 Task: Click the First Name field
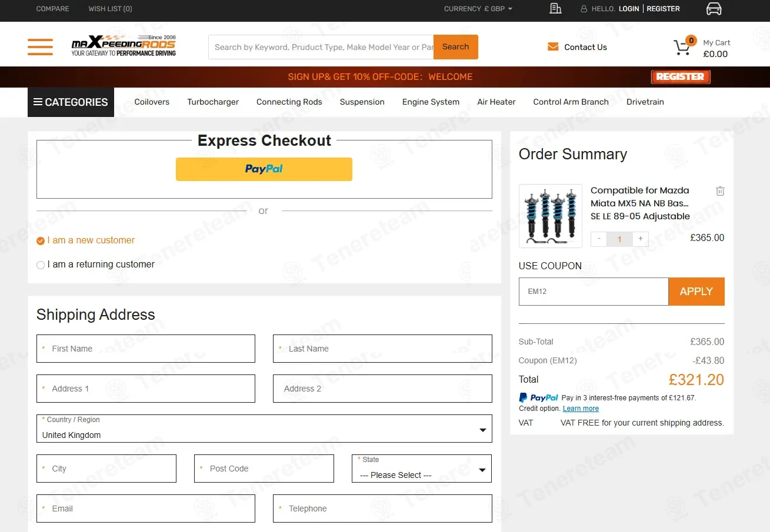pyautogui.click(x=146, y=349)
